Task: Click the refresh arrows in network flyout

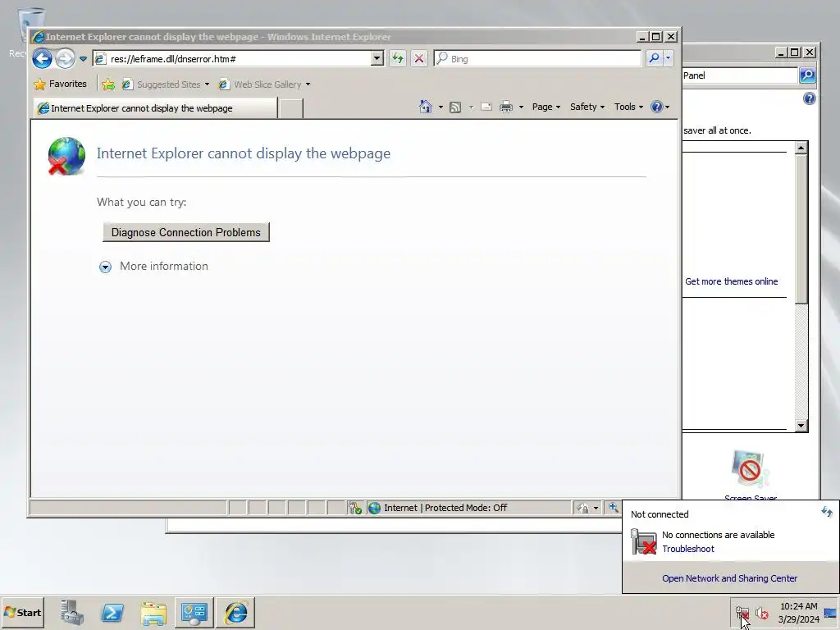Action: pyautogui.click(x=827, y=512)
